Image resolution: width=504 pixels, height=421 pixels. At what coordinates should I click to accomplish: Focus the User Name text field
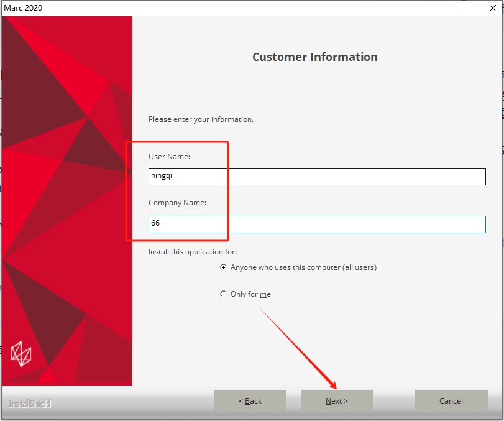tap(317, 176)
